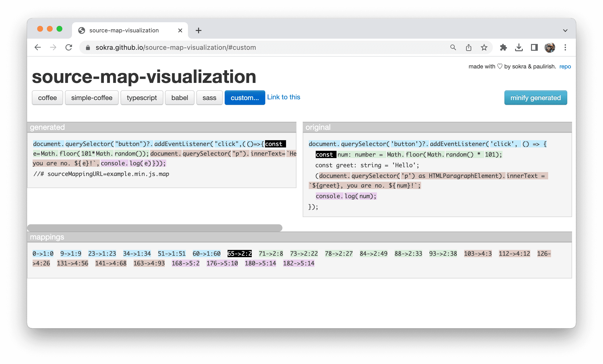603x364 pixels.
Task: Click the browser back navigation arrow
Action: pos(37,47)
